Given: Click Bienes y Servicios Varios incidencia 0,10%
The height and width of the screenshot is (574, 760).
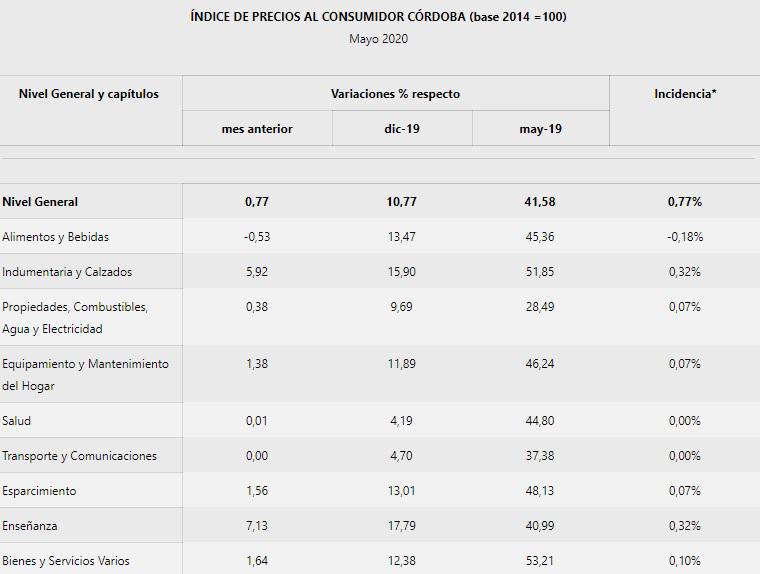Looking at the screenshot, I should 685,560.
